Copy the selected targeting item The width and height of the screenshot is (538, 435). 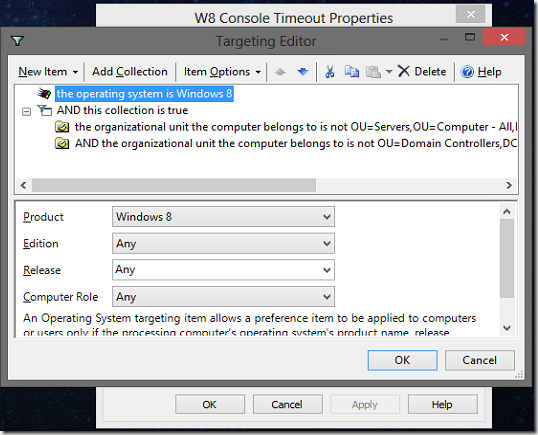point(352,72)
